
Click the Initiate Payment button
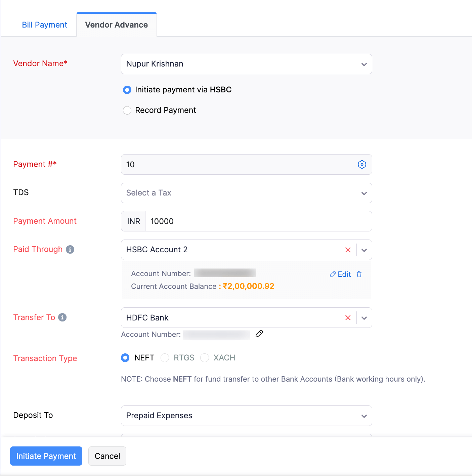(x=46, y=456)
